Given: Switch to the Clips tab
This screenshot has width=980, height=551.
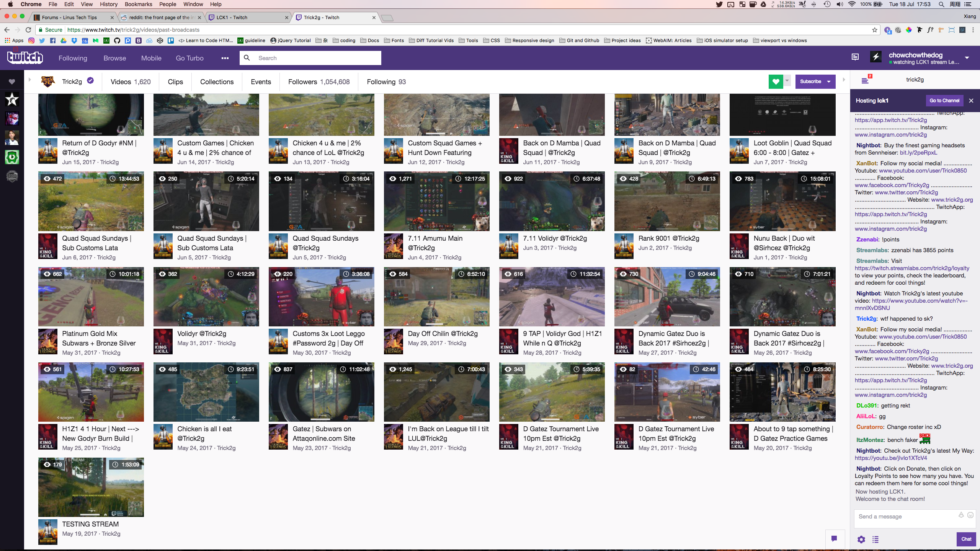Looking at the screenshot, I should tap(175, 82).
